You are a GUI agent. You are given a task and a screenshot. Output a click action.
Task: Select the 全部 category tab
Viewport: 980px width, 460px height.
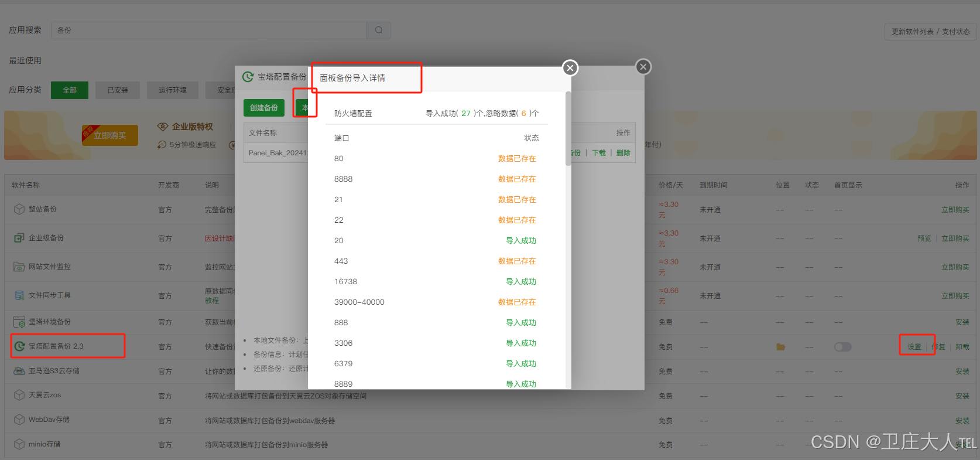[x=70, y=90]
